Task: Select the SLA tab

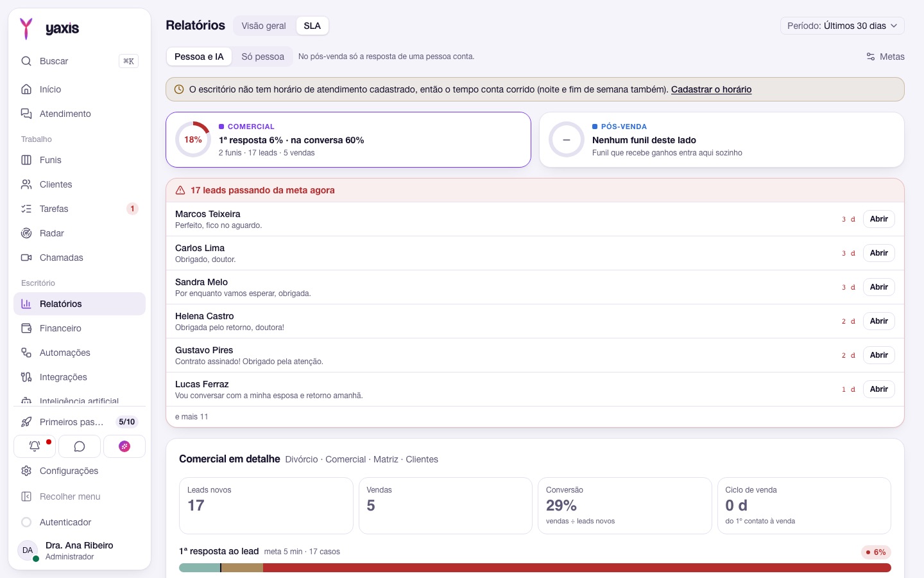Action: [x=312, y=26]
